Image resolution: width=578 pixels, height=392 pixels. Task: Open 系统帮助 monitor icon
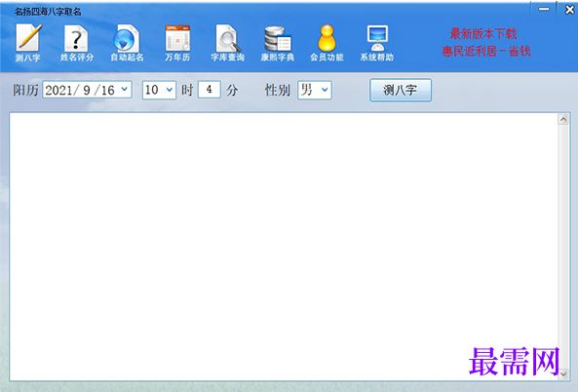pyautogui.click(x=377, y=42)
